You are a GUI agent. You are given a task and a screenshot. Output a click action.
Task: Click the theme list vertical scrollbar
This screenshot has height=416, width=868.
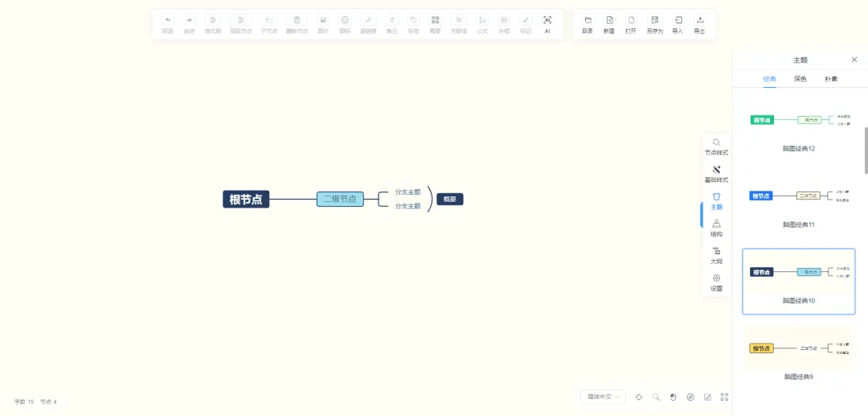[866, 150]
